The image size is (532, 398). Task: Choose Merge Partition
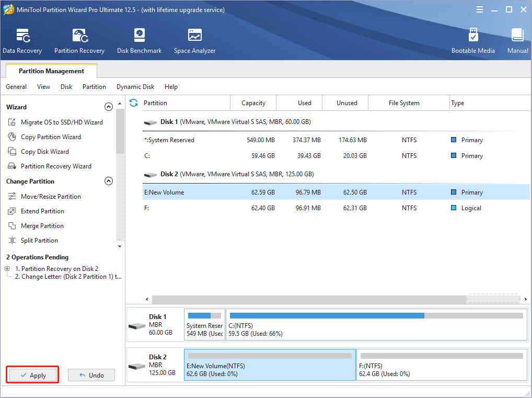click(x=42, y=226)
